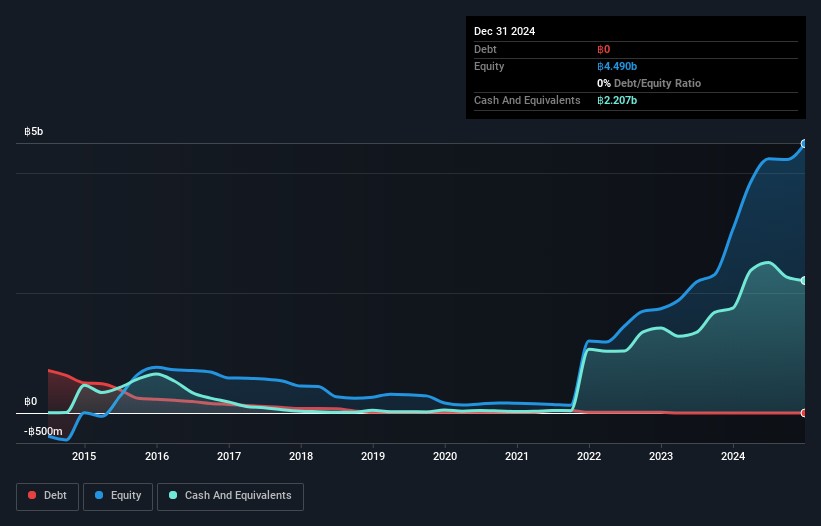Click the -฿500m y-axis label
Screen dimensions: 821x526
click(41, 431)
